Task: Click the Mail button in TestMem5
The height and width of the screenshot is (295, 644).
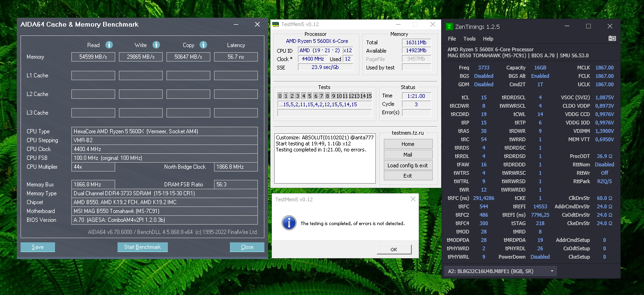Action: point(408,155)
